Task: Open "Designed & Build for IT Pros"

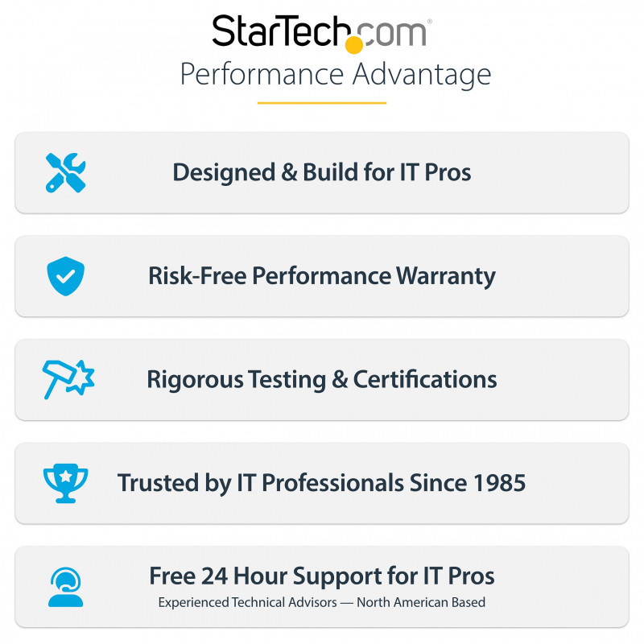Action: point(321,172)
